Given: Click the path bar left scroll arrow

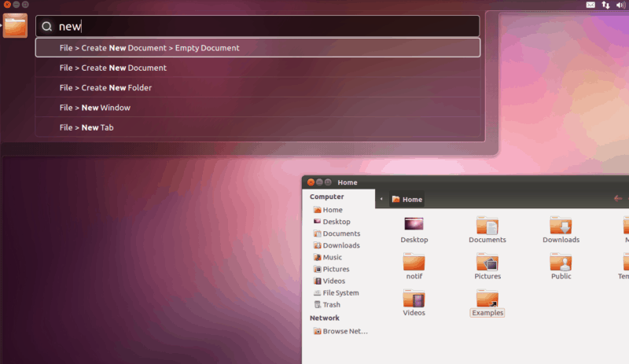Looking at the screenshot, I should [x=381, y=199].
